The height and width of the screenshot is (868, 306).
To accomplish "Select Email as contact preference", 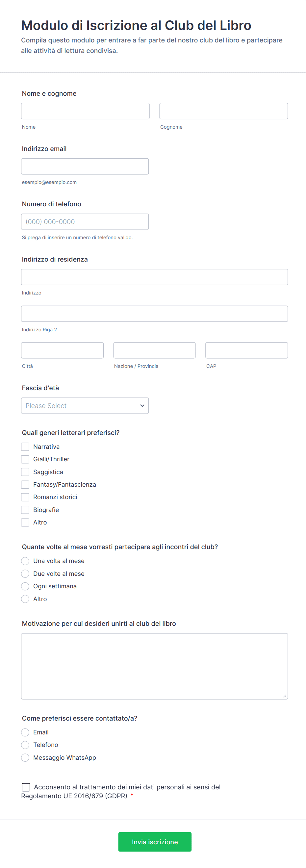I will pos(25,732).
